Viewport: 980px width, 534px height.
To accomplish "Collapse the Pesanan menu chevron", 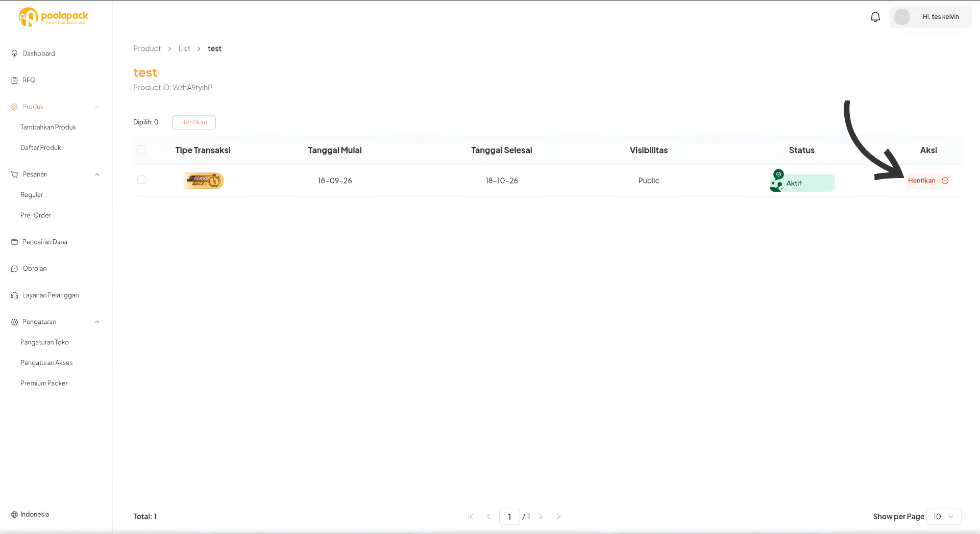I will tap(97, 174).
